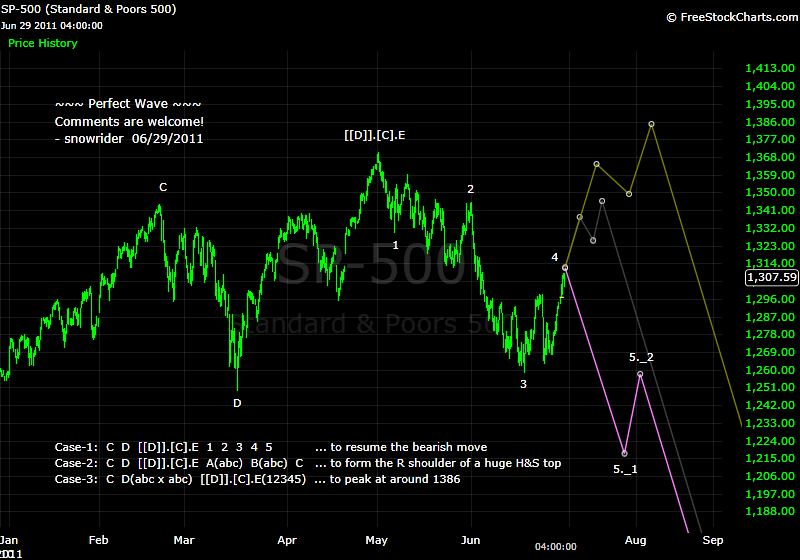Click the 'Case-3:' annotation line
800x560 pixels.
tap(257, 479)
